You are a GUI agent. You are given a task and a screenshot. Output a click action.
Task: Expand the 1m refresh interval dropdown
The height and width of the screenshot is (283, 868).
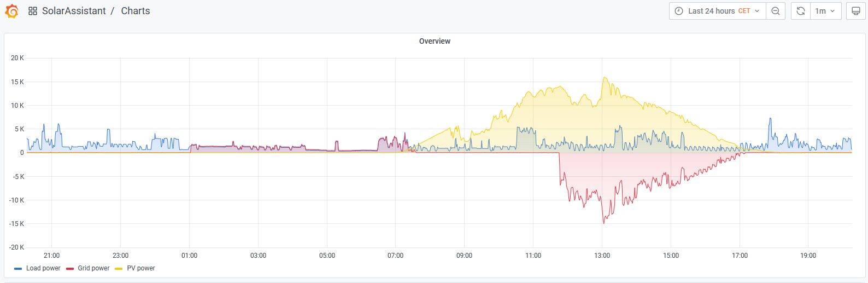click(x=825, y=11)
